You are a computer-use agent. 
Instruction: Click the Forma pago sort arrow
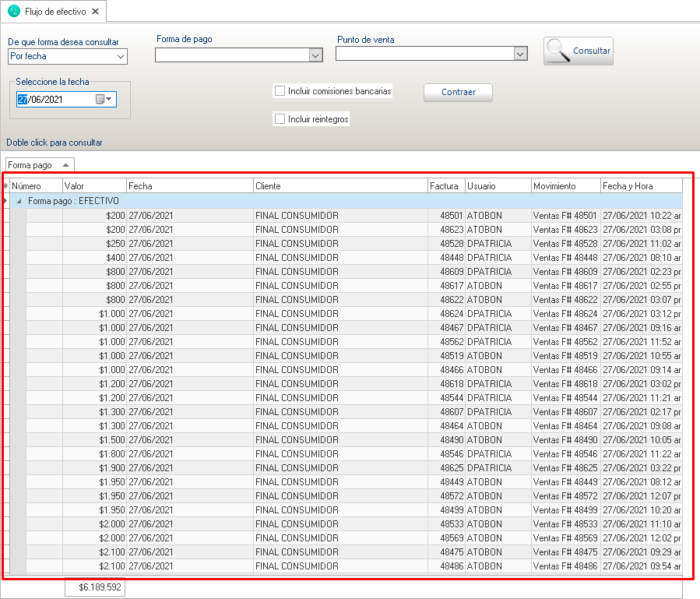pos(66,165)
